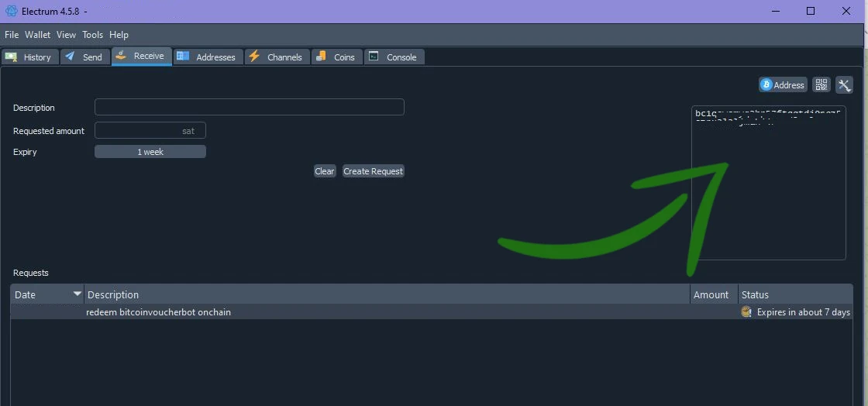Open the Send tab
The width and height of the screenshot is (868, 406).
[x=84, y=57]
